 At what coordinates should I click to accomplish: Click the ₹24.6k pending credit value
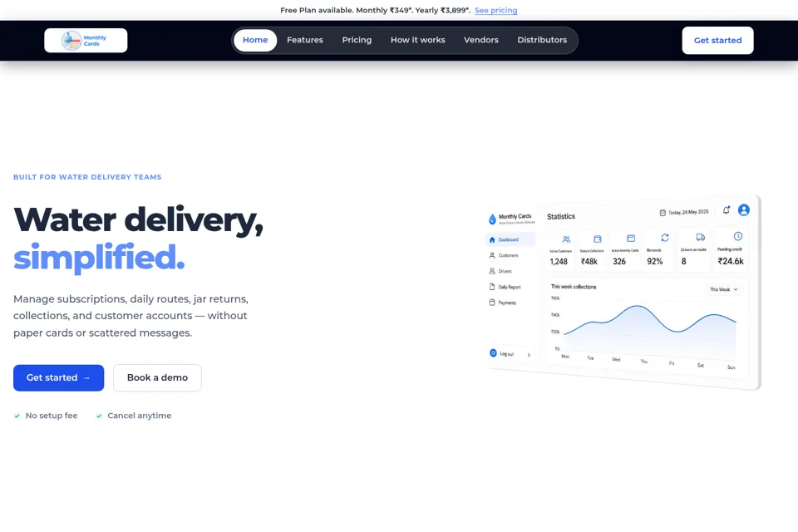click(x=731, y=261)
